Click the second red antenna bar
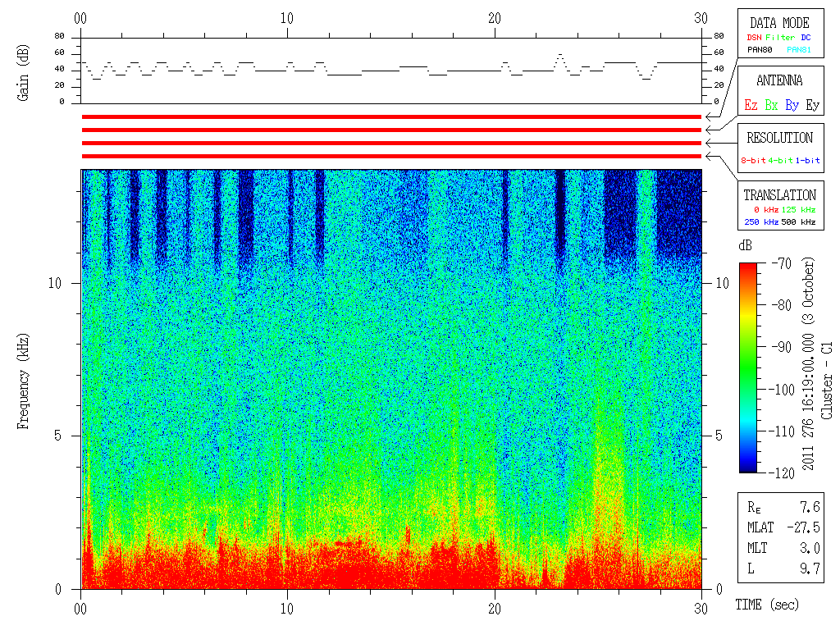The width and height of the screenshot is (840, 630). [x=391, y=130]
